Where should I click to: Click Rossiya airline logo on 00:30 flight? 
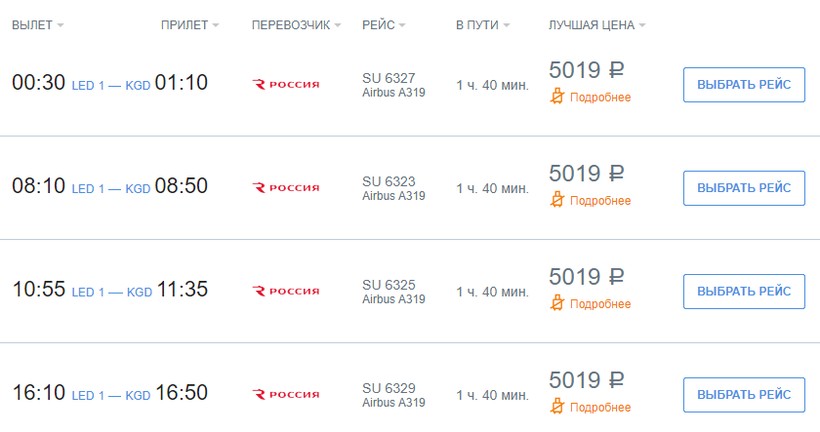(286, 85)
